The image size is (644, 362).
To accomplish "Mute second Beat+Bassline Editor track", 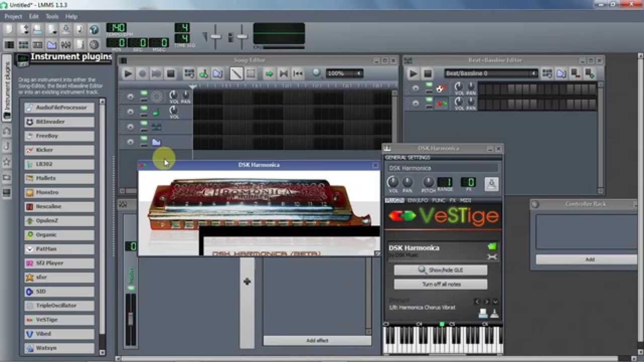I will click(429, 101).
